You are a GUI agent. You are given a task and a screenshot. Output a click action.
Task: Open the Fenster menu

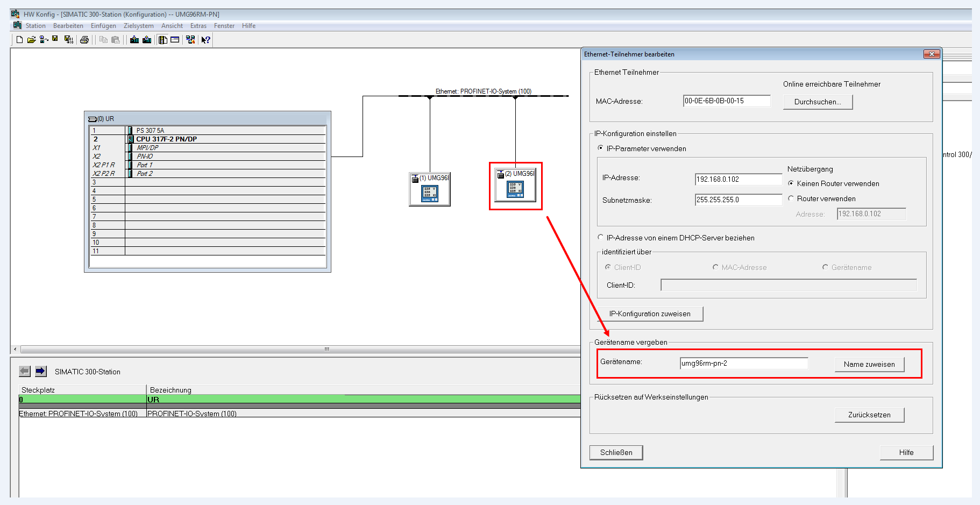(x=224, y=26)
